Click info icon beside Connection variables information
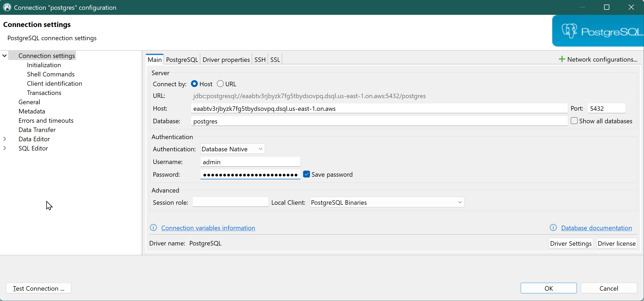Image resolution: width=644 pixels, height=301 pixels. 153,227
